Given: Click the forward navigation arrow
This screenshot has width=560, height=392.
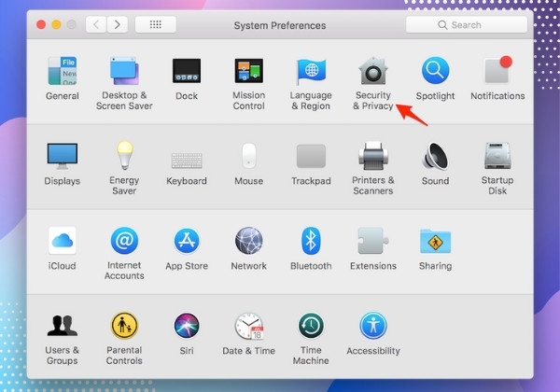Looking at the screenshot, I should click(x=118, y=24).
